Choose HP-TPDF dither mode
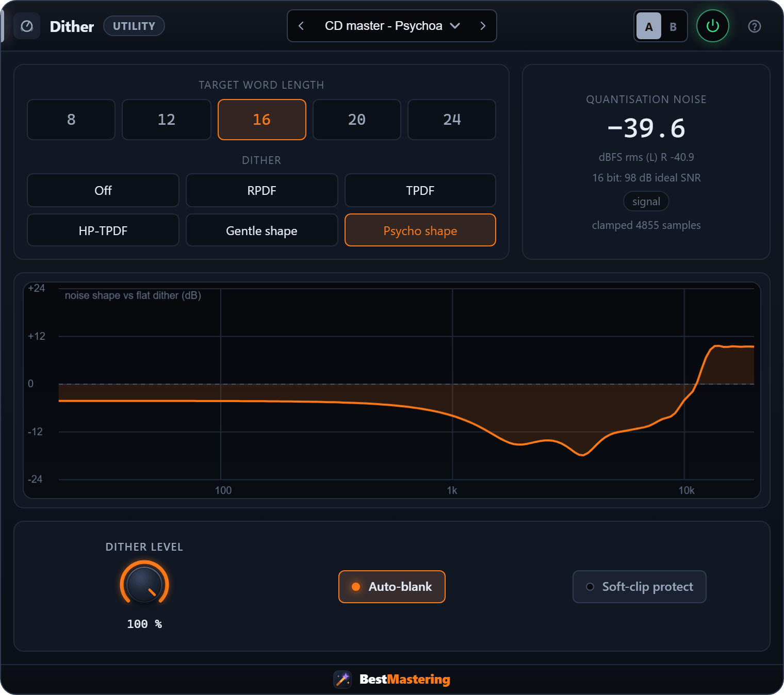 pyautogui.click(x=103, y=230)
